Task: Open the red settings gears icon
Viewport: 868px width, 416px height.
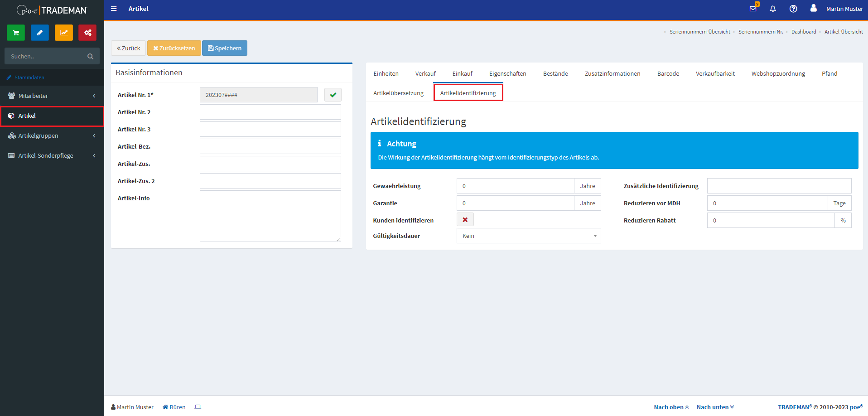Action: click(87, 33)
